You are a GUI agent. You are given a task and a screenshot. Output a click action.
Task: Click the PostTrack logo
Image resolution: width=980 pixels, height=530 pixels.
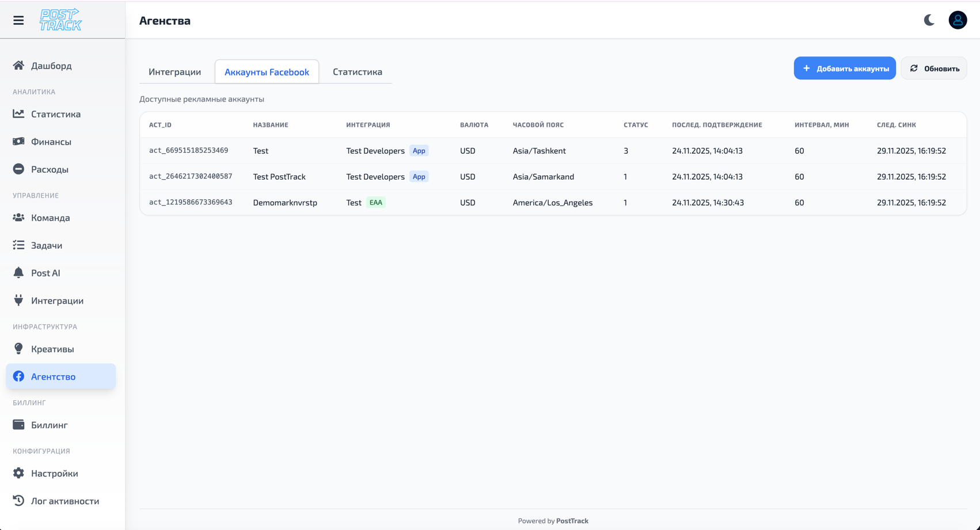coord(60,20)
